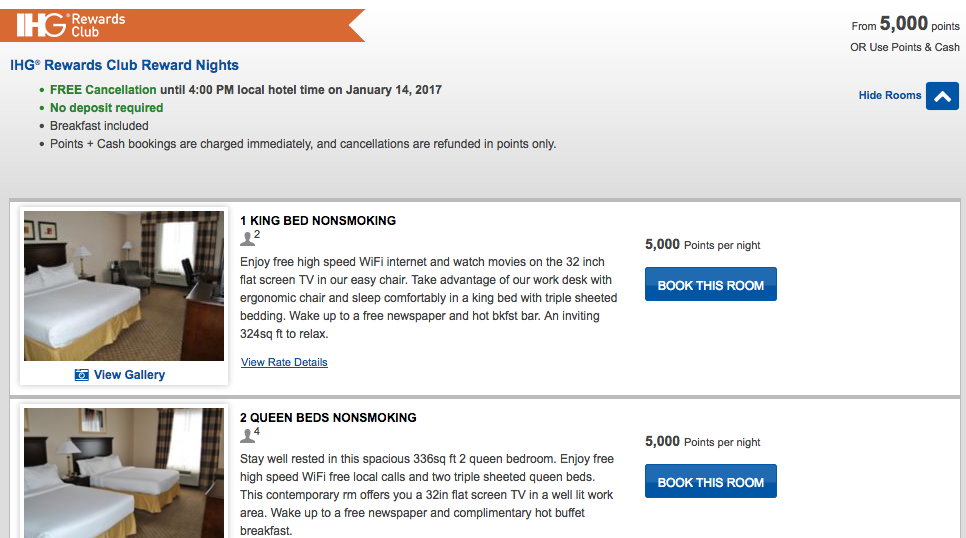Screen dimensions: 966x538
Task: Click the No deposit required text
Action: point(106,108)
